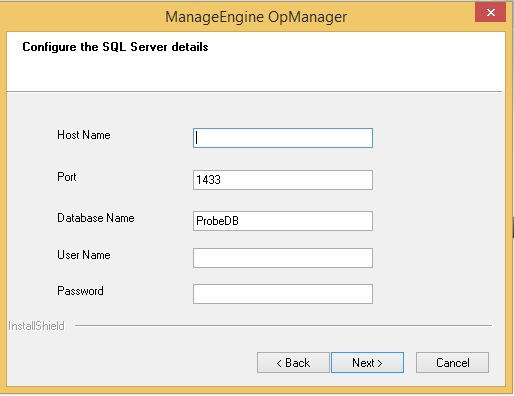Screen dimensions: 514x396
Task: Close the ManageEngine OpManager dialog
Action: [x=490, y=12]
